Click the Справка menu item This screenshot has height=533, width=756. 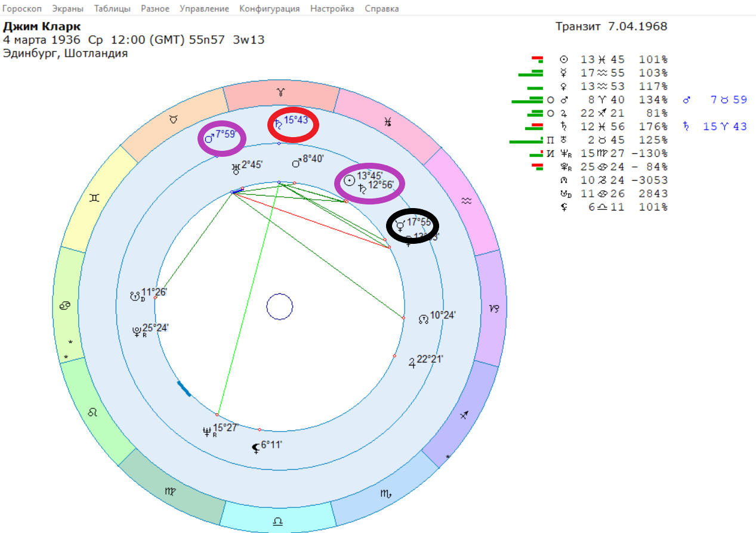[x=381, y=8]
